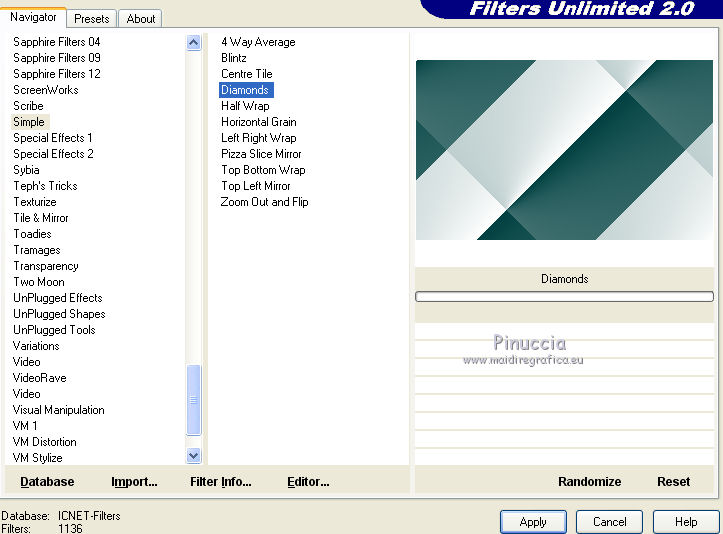Switch to the Navigator tab

point(33,18)
